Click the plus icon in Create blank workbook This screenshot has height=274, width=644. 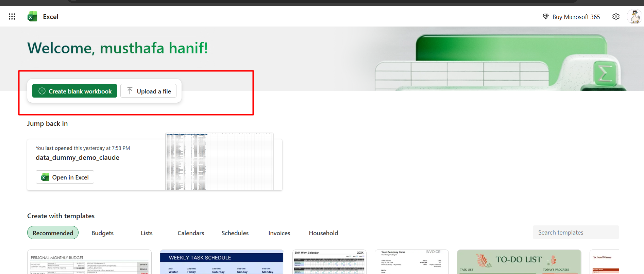(x=42, y=91)
